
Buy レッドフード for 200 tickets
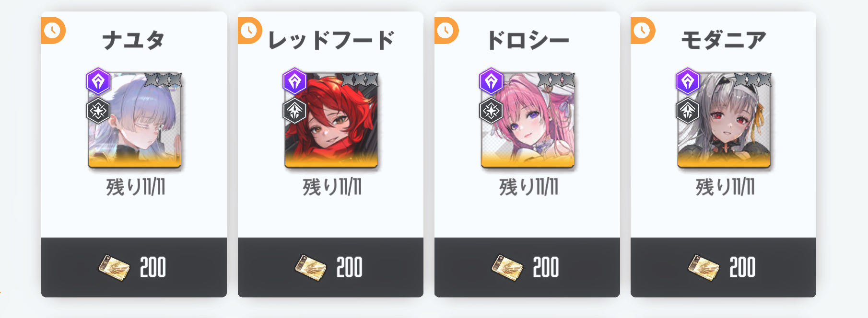tap(330, 267)
